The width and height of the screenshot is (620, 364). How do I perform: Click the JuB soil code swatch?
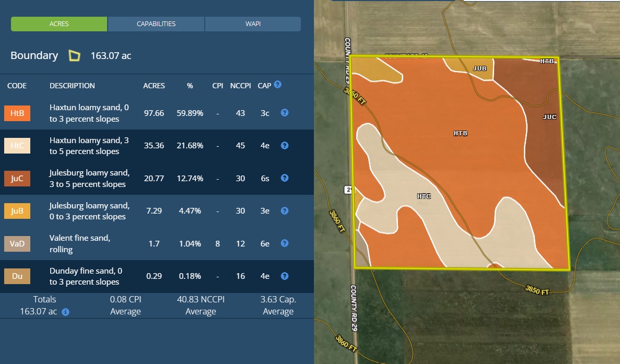coord(17,211)
